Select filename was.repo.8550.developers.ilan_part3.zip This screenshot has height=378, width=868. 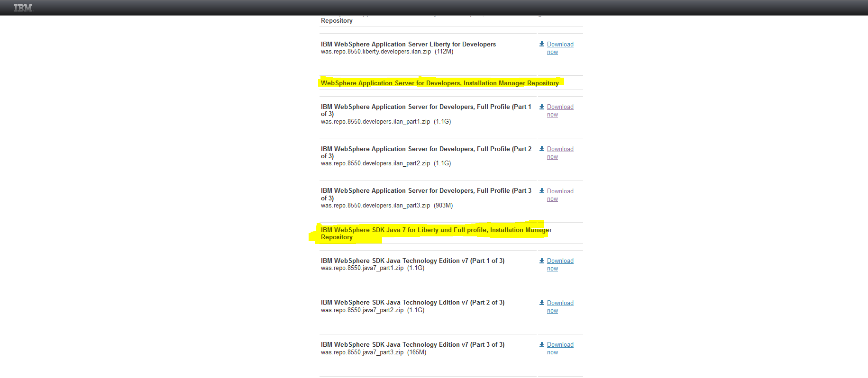(375, 206)
